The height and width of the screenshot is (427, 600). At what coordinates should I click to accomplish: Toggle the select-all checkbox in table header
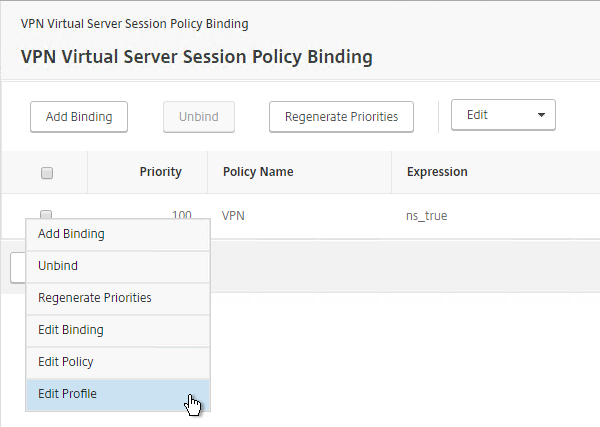(47, 173)
